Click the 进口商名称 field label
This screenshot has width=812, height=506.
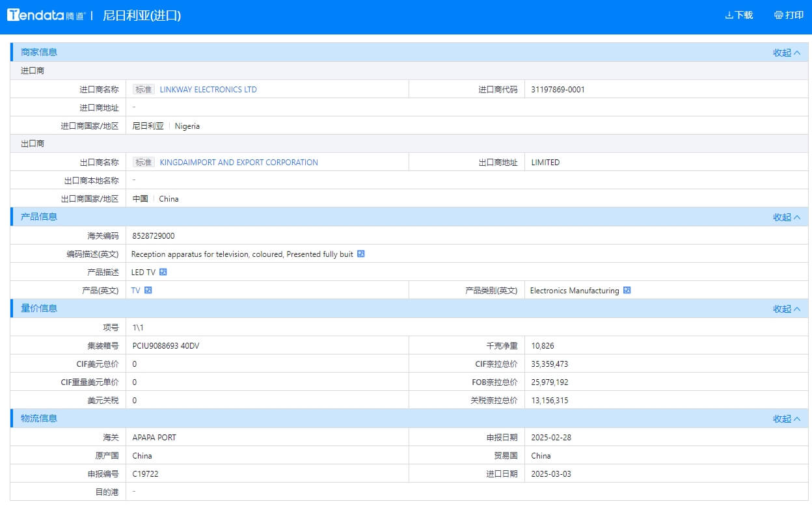click(100, 90)
